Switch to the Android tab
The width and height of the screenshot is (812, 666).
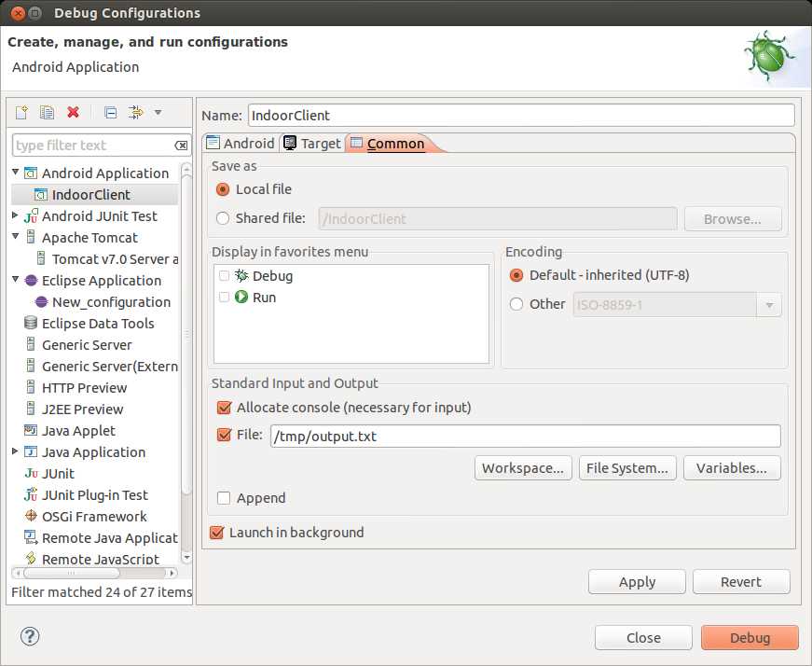(x=241, y=144)
